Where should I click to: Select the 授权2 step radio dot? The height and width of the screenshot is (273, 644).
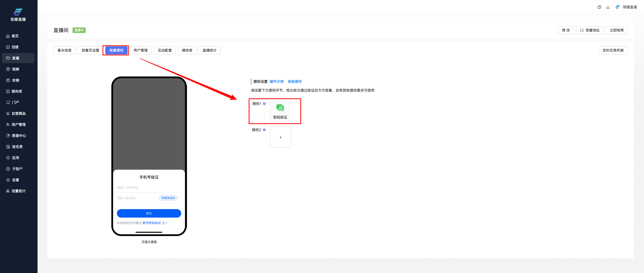click(264, 130)
